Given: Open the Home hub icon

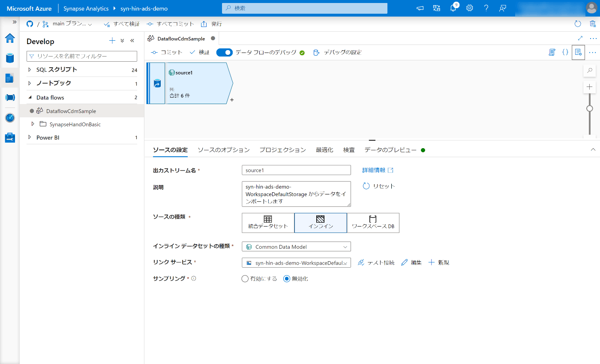Looking at the screenshot, I should (x=10, y=38).
